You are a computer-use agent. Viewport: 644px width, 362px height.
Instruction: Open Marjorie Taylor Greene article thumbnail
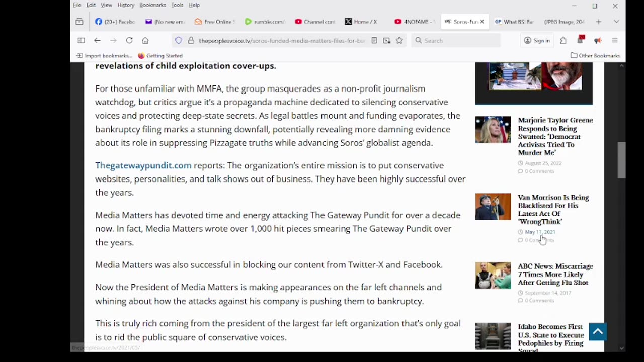[493, 130]
